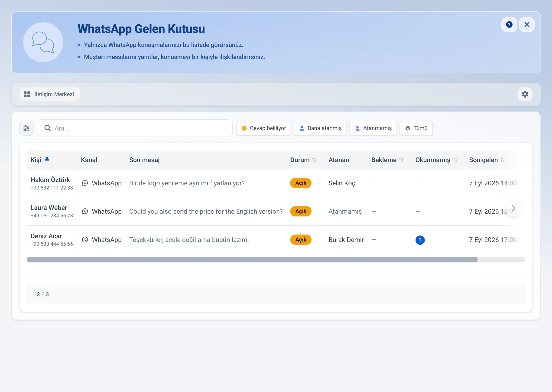Click WhatsApp icon in Laura Weber row
The image size is (552, 392).
coord(85,211)
